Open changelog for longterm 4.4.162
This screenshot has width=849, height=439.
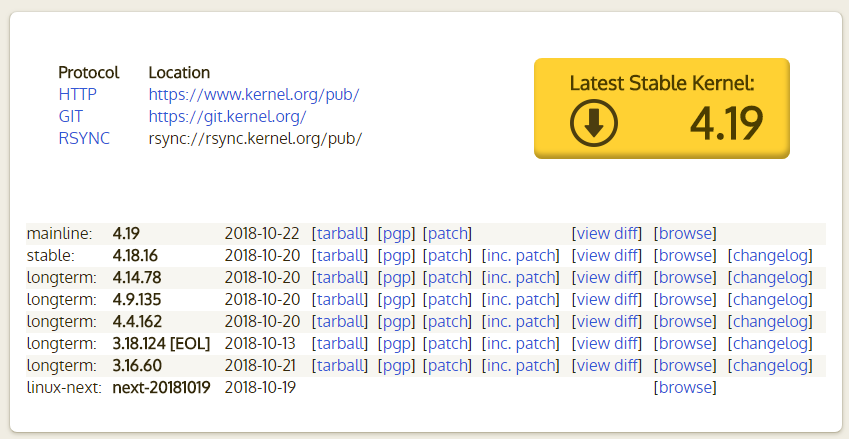(770, 322)
